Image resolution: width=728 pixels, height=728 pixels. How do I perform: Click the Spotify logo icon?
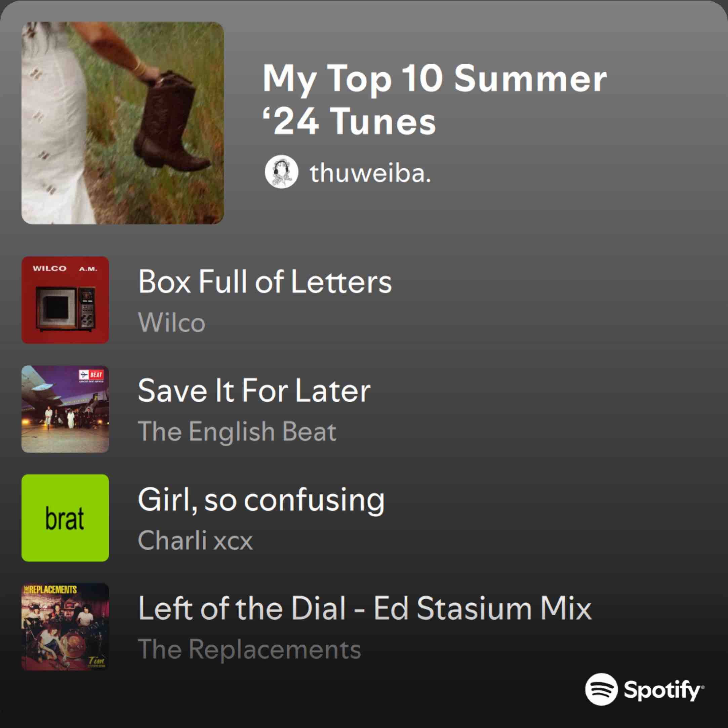(601, 689)
